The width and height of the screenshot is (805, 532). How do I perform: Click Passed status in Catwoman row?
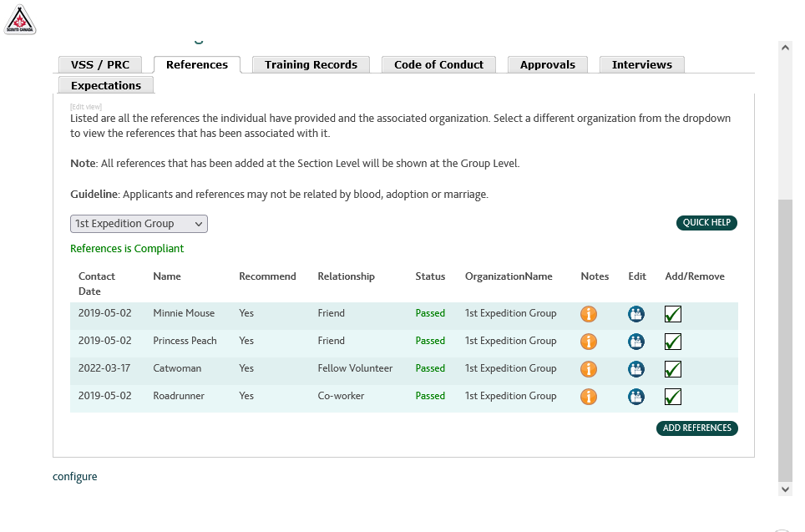coord(430,368)
